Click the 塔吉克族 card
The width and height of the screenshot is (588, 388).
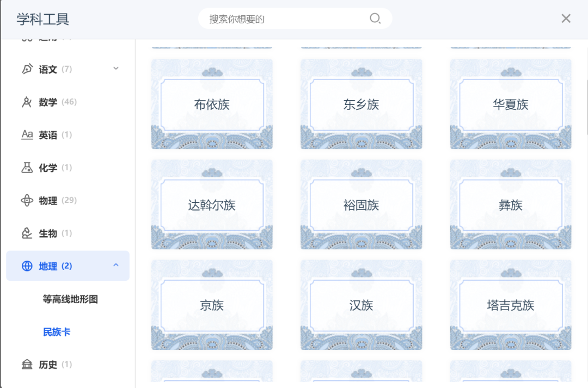pyautogui.click(x=510, y=305)
